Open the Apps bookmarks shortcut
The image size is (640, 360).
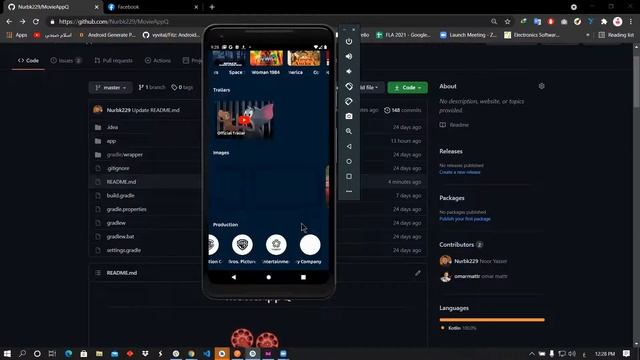point(17,35)
